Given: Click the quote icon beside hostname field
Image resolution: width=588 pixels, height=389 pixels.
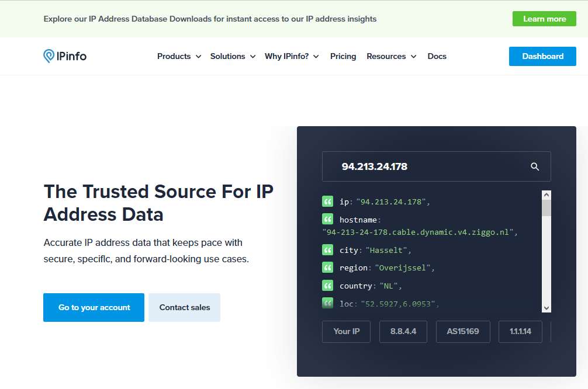Looking at the screenshot, I should click(x=327, y=220).
